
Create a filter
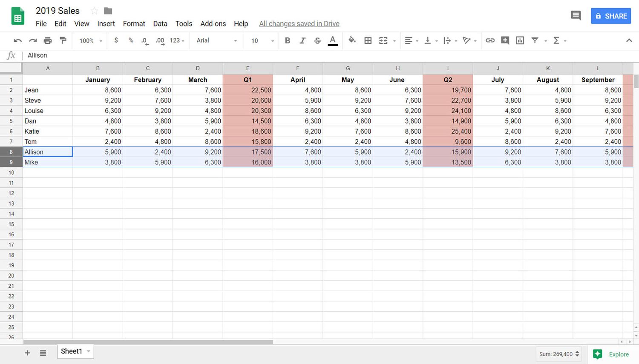[535, 40]
